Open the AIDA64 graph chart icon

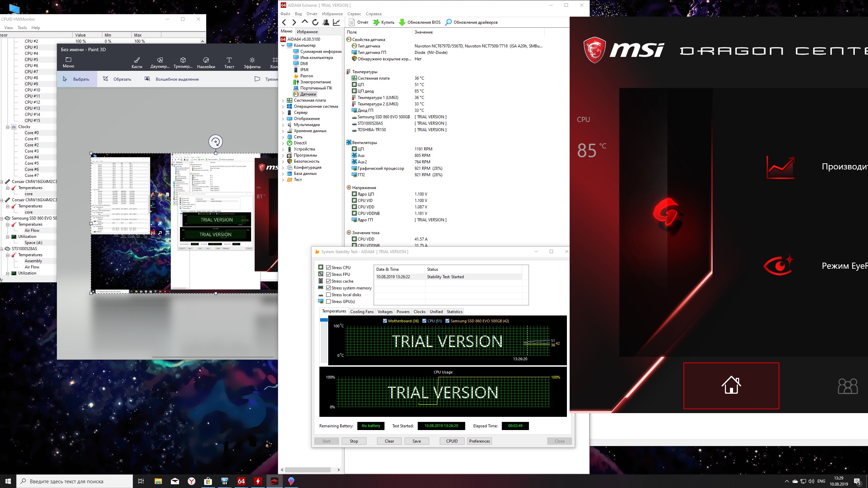[x=336, y=22]
